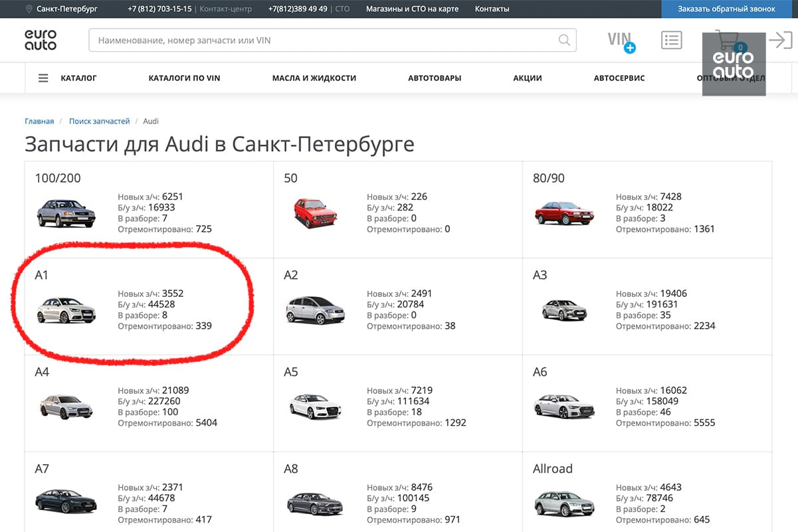
Task: Go to Главная breadcrumb link
Action: click(x=39, y=122)
